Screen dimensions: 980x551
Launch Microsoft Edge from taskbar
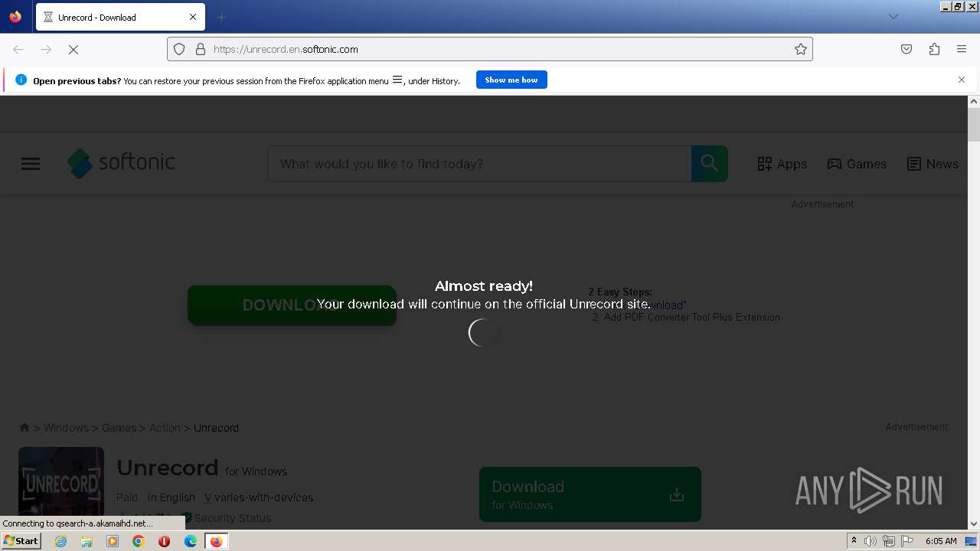coord(190,541)
